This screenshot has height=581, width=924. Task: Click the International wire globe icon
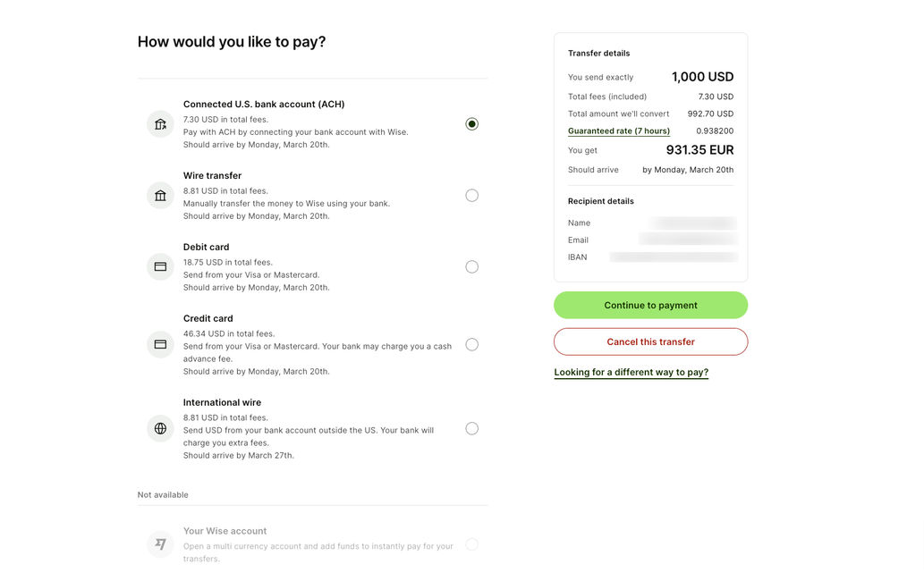[160, 428]
